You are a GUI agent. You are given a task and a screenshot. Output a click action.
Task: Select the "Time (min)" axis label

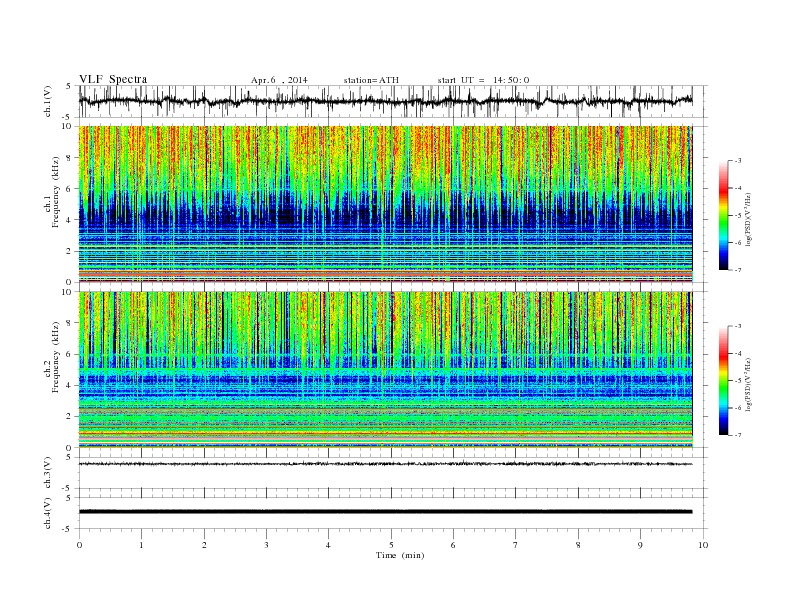click(x=400, y=555)
